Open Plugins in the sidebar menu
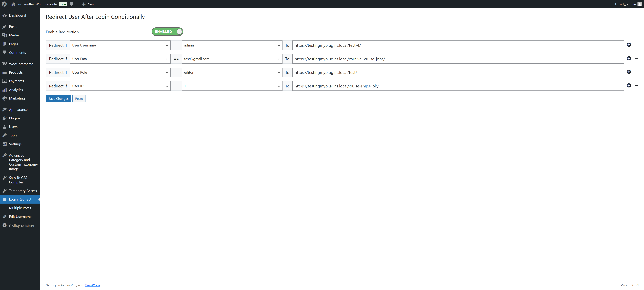 coord(14,118)
